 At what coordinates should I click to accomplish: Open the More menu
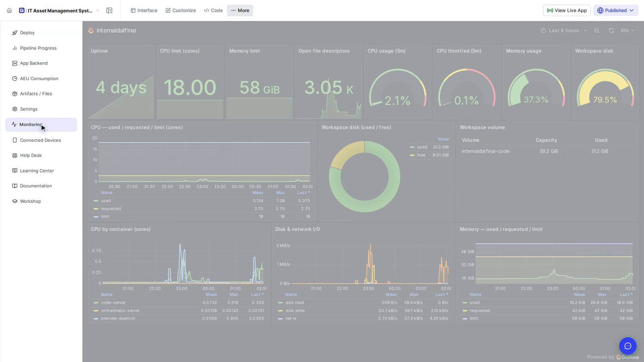click(240, 10)
